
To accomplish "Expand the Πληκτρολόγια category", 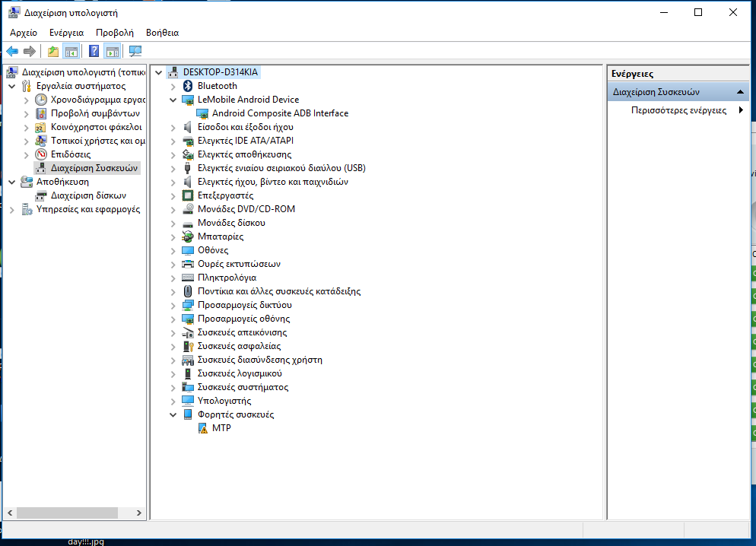I will [x=174, y=278].
